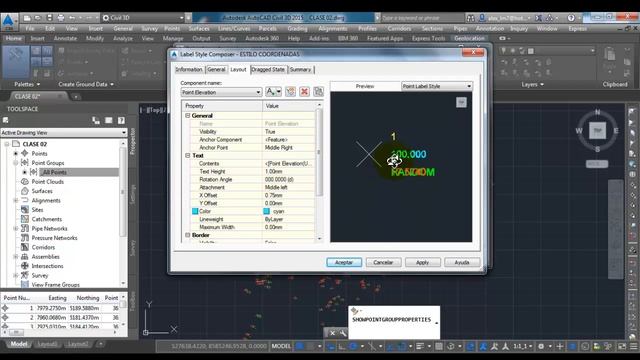
Task: Click the Save icon in quick access toolbar
Action: point(49,18)
